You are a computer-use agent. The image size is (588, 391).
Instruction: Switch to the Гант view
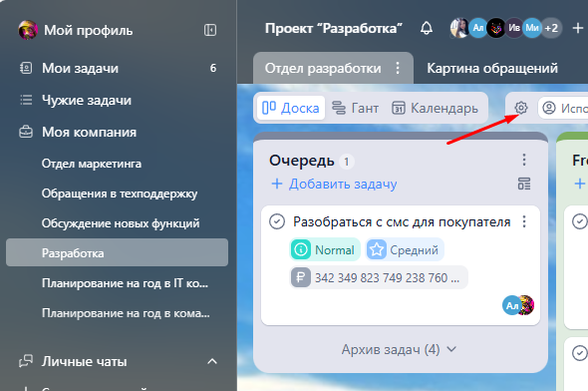point(355,108)
